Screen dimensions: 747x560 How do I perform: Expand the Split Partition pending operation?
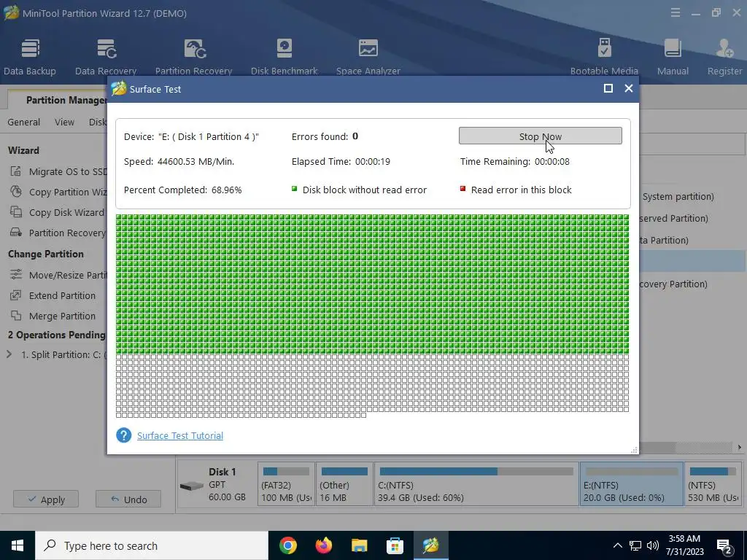coord(9,354)
